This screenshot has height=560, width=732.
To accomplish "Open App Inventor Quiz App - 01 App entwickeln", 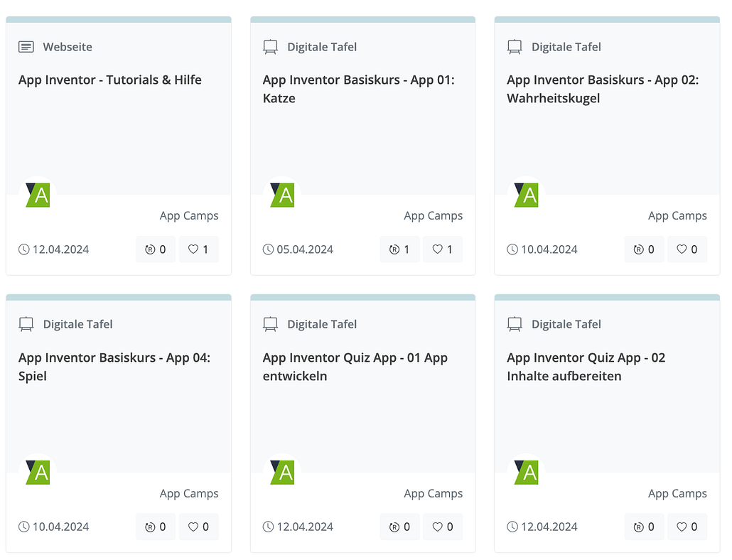I will coord(355,366).
